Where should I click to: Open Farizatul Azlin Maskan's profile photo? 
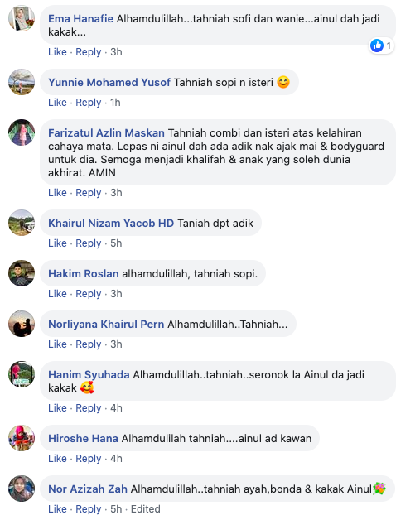[x=22, y=132]
